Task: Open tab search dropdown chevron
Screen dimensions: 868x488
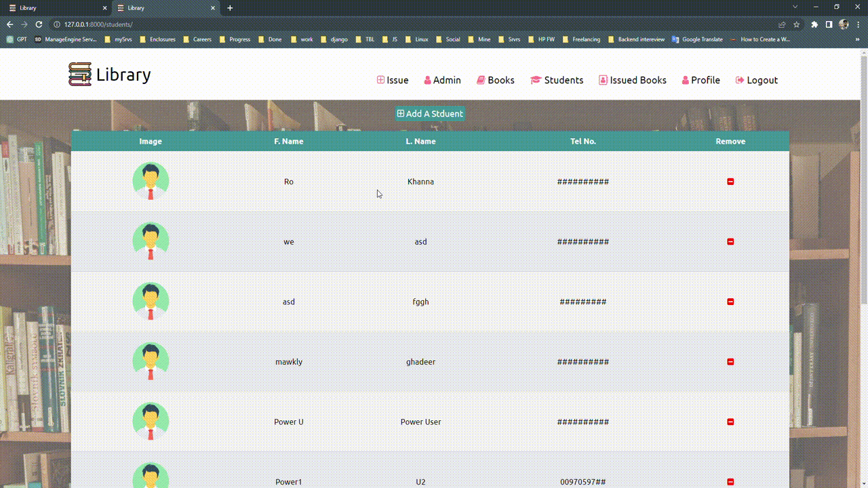Action: 795,7
